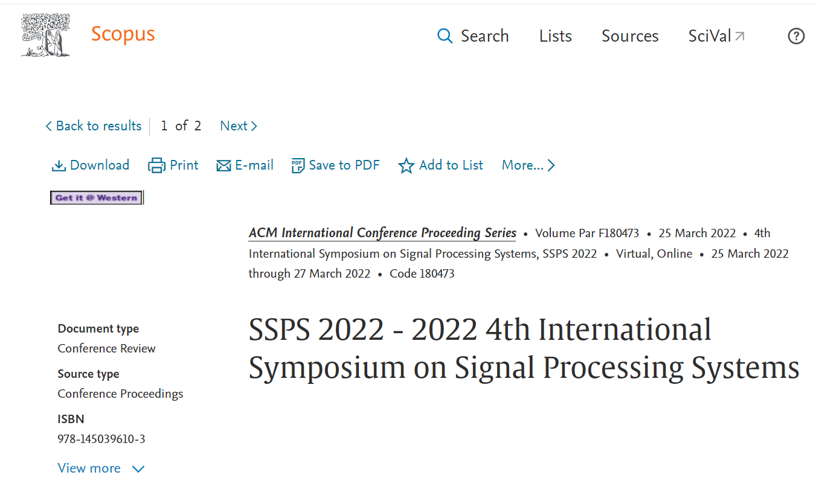Click the Add to List star icon
The image size is (816, 504).
click(x=406, y=166)
